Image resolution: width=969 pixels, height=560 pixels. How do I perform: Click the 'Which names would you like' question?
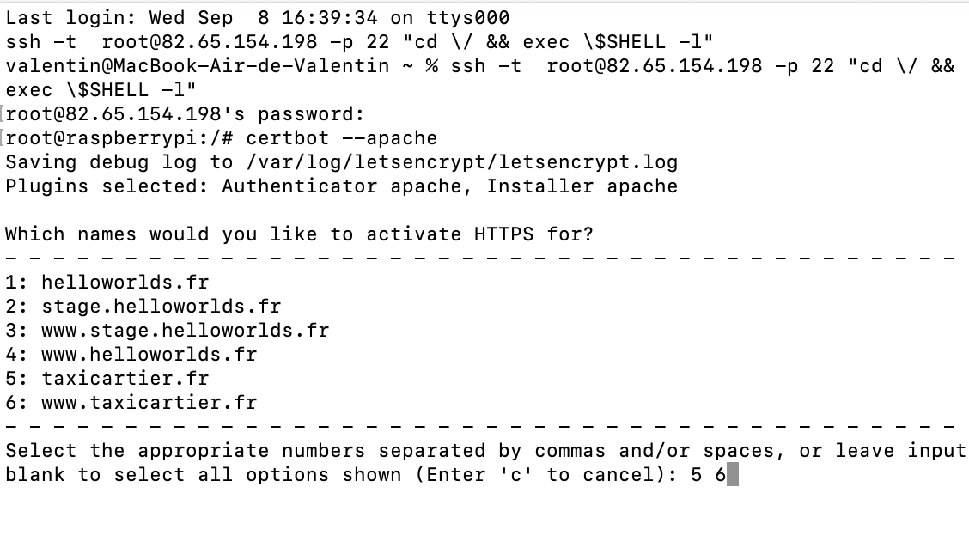(x=300, y=234)
